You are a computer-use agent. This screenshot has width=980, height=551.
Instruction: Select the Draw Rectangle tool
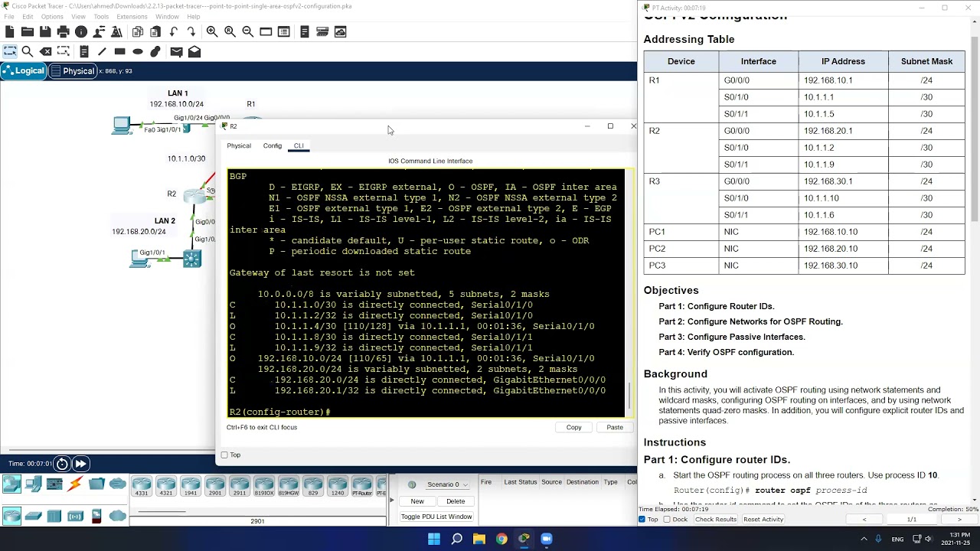(119, 51)
